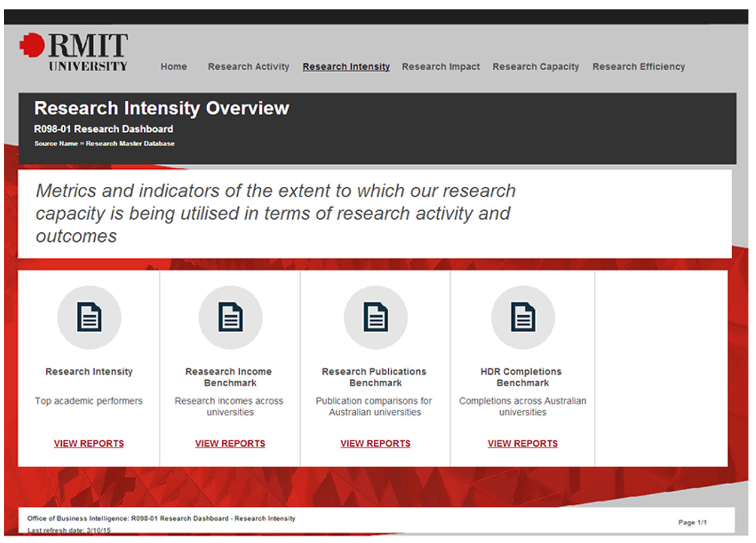Switch to the Research Capacity menu item
This screenshot has height=543, width=756.
point(535,67)
